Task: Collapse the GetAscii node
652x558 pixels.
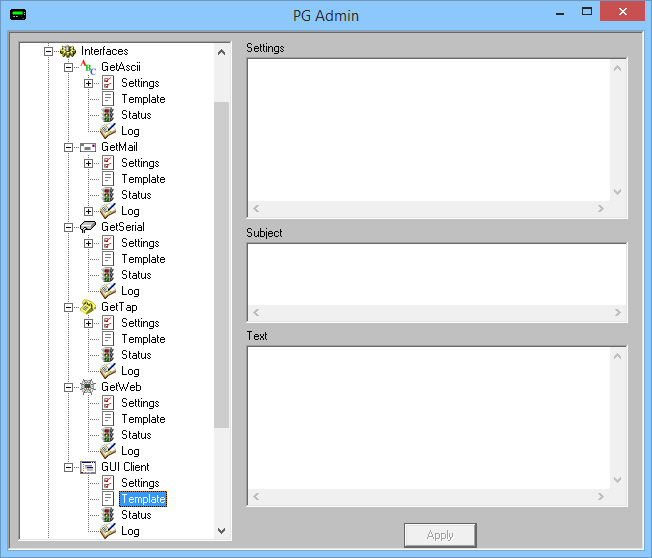Action: [68, 67]
